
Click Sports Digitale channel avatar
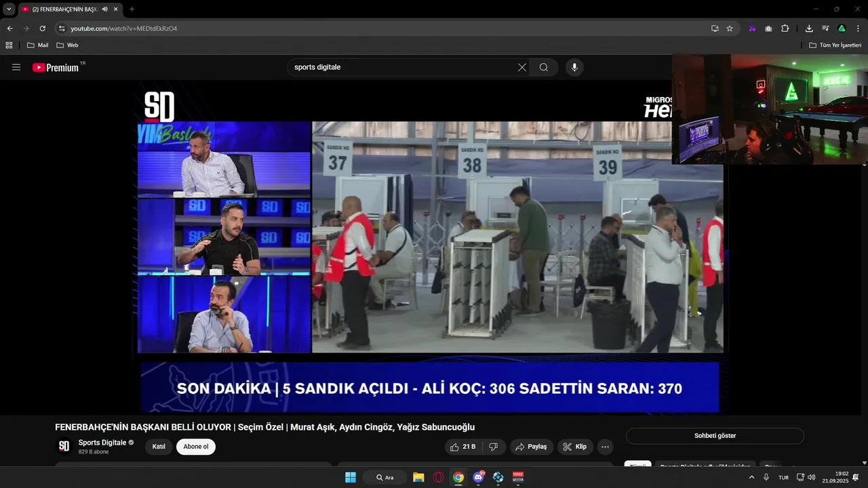[64, 446]
